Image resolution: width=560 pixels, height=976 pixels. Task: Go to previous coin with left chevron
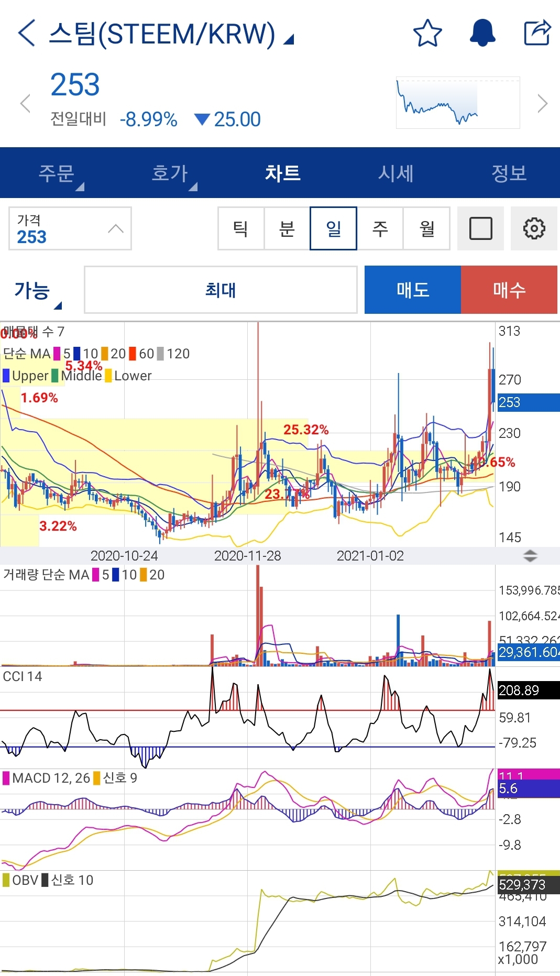[25, 103]
